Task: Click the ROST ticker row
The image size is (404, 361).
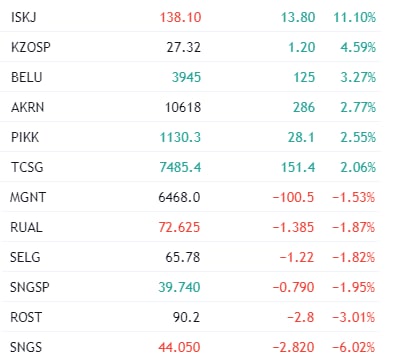Action: (x=190, y=317)
